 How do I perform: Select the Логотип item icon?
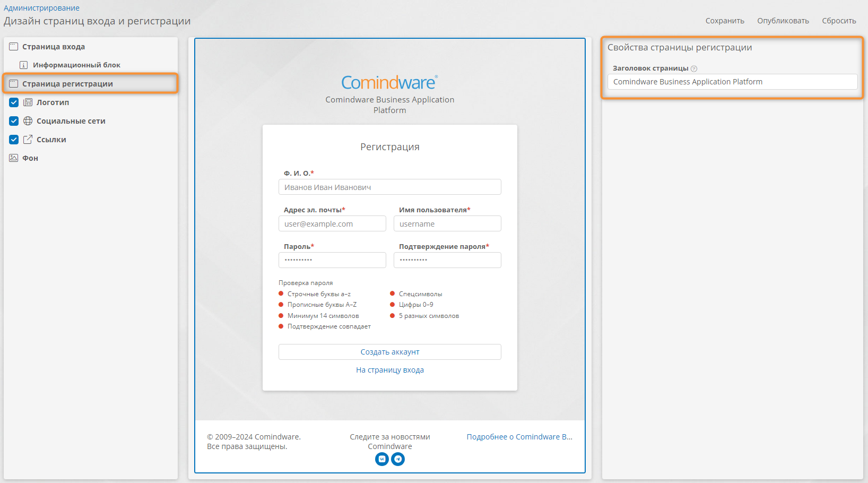[x=28, y=102]
